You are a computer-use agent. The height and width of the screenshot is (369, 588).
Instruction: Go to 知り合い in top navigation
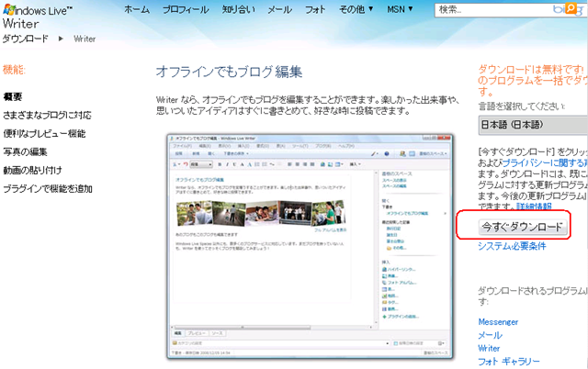pos(238,9)
